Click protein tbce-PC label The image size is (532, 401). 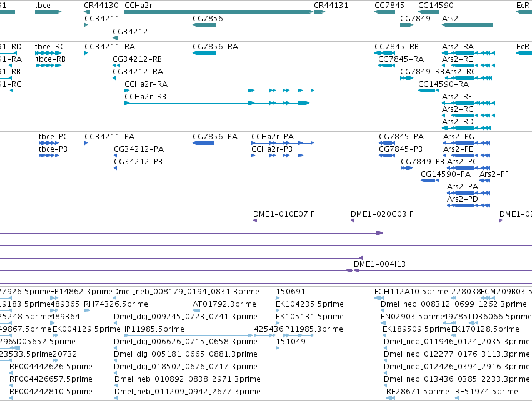pos(53,137)
